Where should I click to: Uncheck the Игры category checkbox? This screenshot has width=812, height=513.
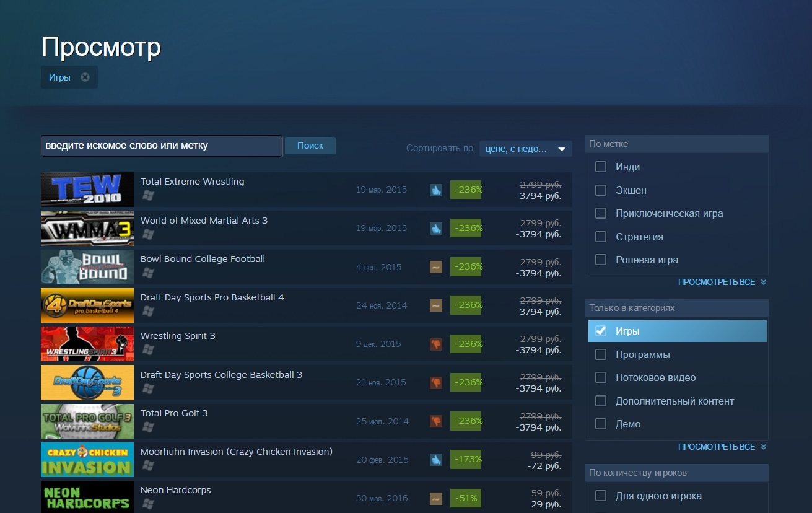600,331
